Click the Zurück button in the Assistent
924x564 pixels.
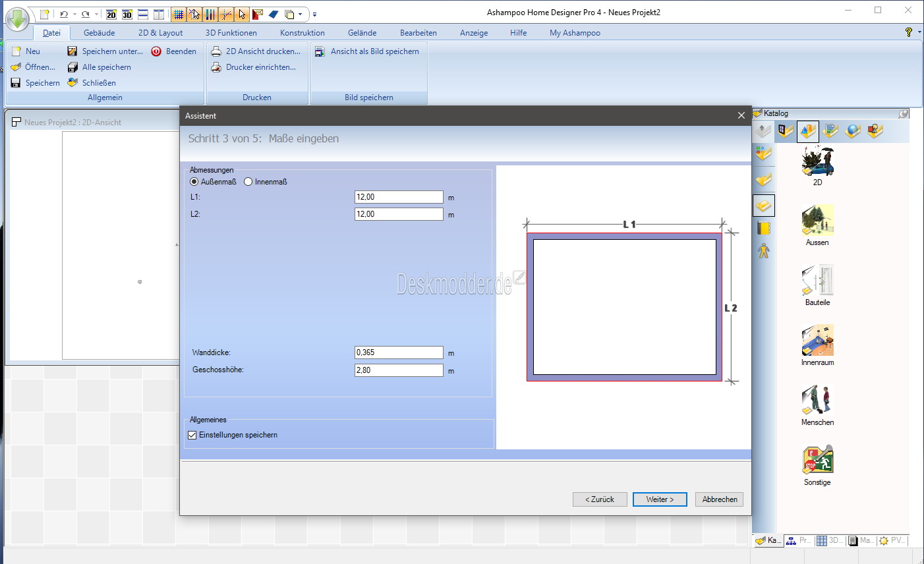click(x=600, y=499)
